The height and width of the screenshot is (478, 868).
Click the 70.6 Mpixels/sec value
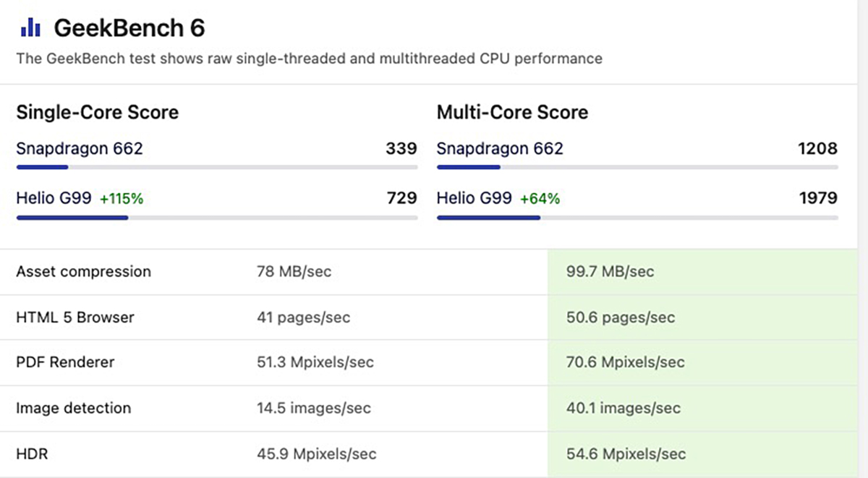click(625, 362)
